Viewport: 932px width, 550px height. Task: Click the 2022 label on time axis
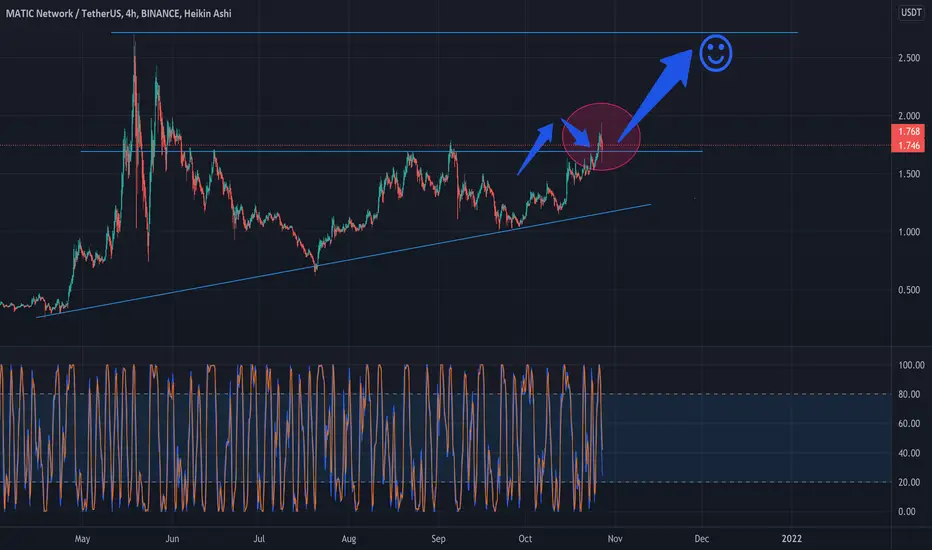(x=792, y=539)
